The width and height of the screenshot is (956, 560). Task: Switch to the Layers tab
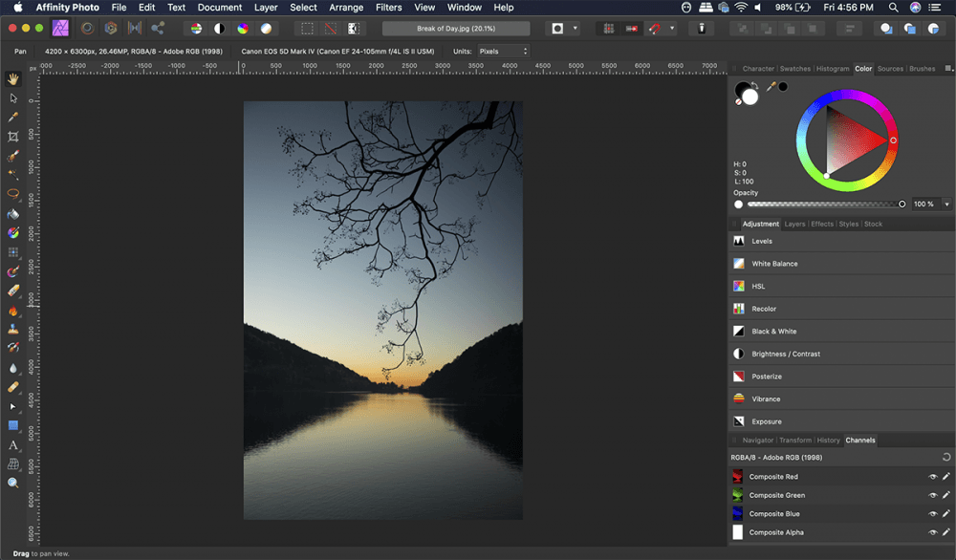[794, 225]
